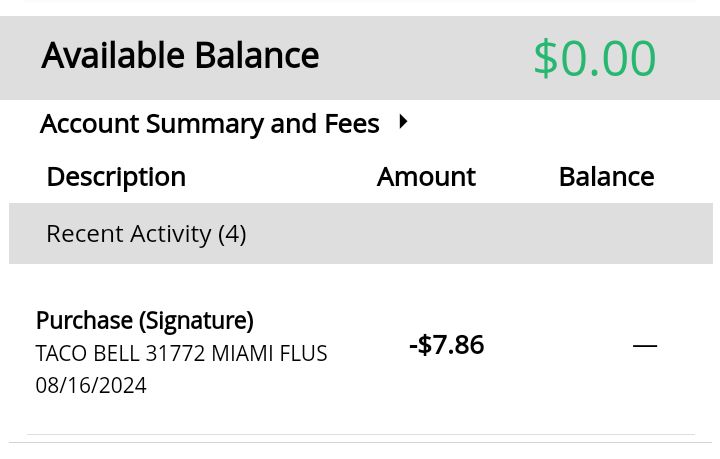720x459 pixels.
Task: Select the $0.00 available balance amount
Action: pos(594,58)
